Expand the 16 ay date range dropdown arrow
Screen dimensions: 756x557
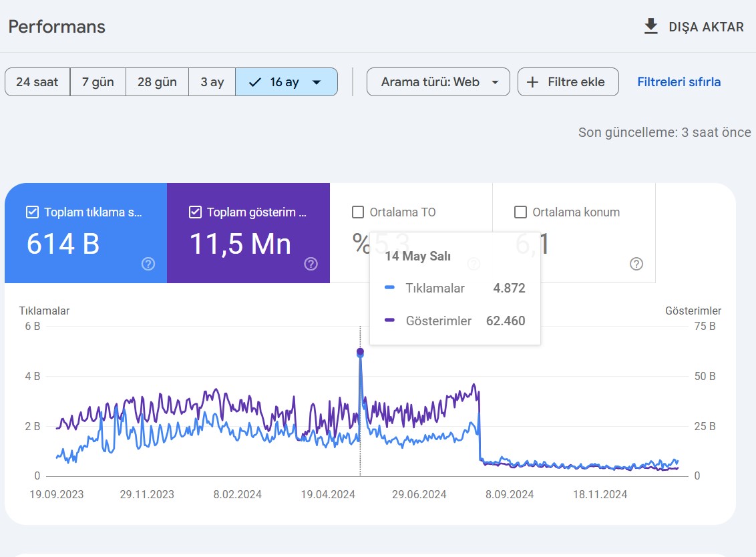pyautogui.click(x=317, y=82)
